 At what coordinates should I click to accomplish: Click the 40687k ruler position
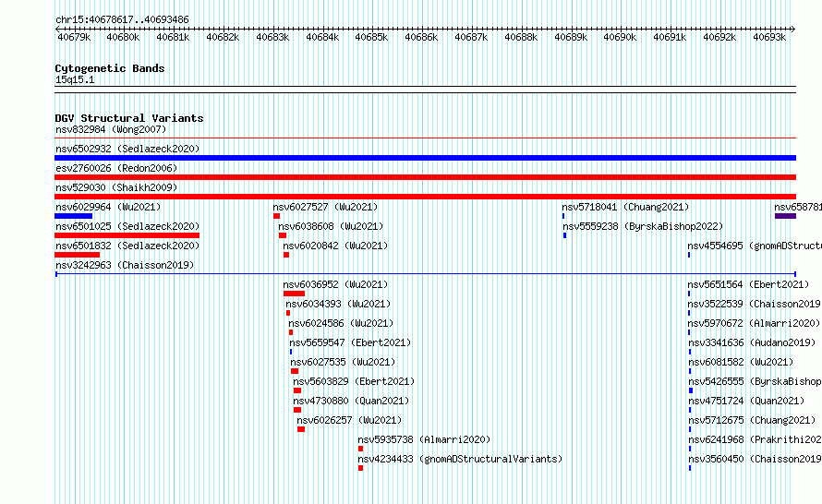pos(471,37)
